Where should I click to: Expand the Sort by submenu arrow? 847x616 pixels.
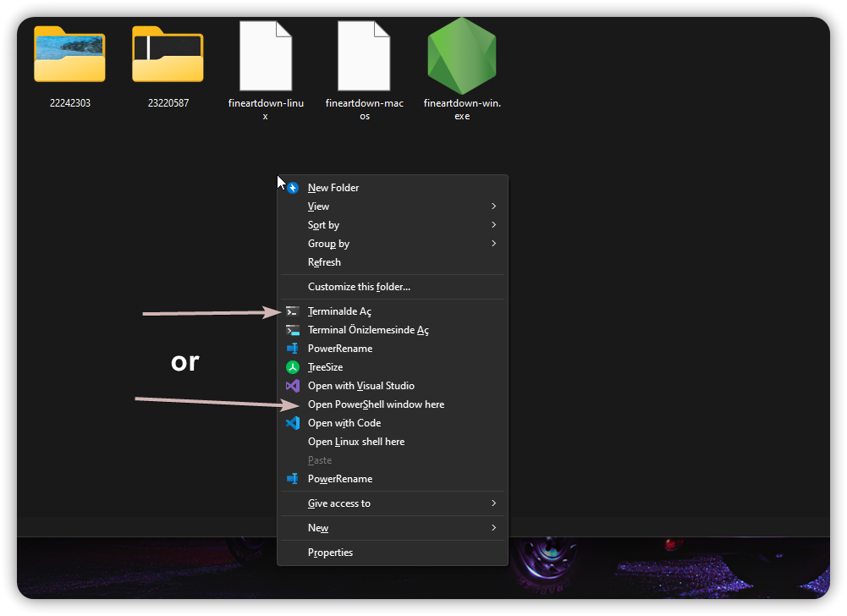click(x=493, y=225)
